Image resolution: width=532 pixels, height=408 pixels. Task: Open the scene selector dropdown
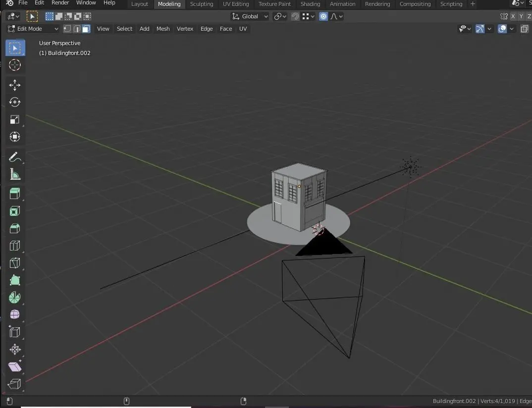pyautogui.click(x=518, y=3)
